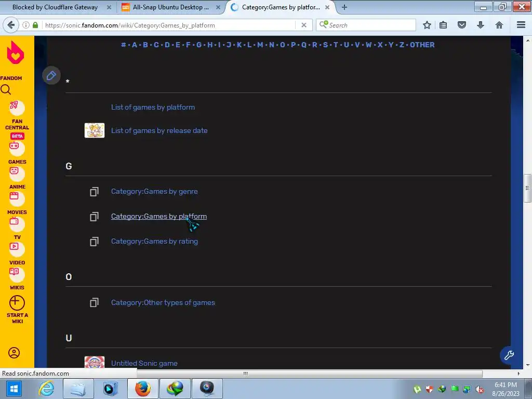
Task: Click the pencil edit page button
Action: 51,75
